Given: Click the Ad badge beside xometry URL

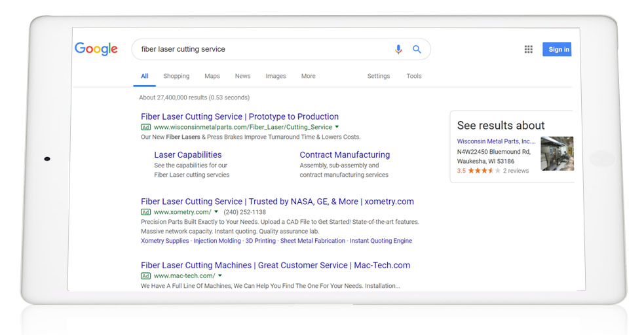Looking at the screenshot, I should click(146, 212).
